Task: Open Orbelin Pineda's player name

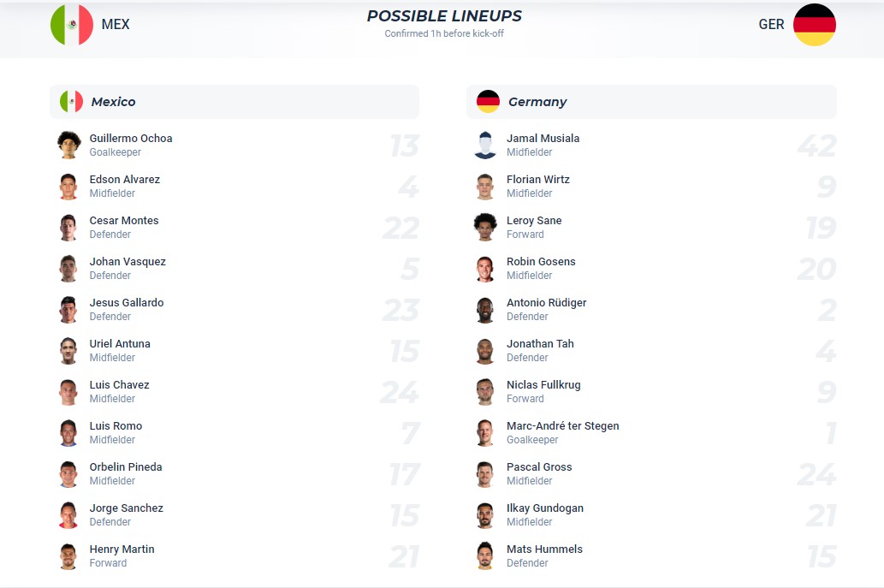Action: click(126, 467)
